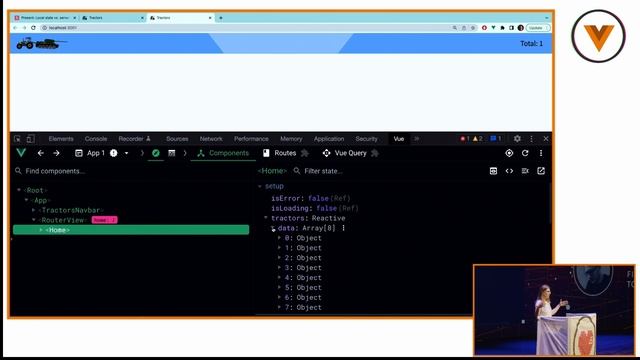The image size is (640, 360).
Task: Collapse the RouterView tree node
Action: point(34,220)
